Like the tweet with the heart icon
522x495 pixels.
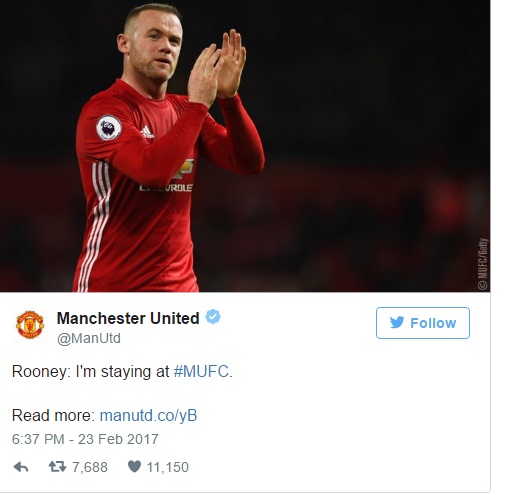tap(134, 466)
